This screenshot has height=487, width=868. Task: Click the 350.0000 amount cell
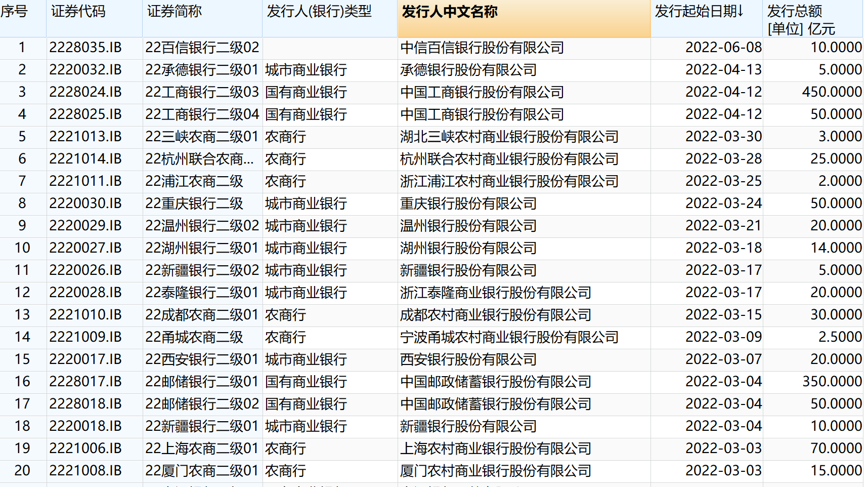tap(832, 382)
